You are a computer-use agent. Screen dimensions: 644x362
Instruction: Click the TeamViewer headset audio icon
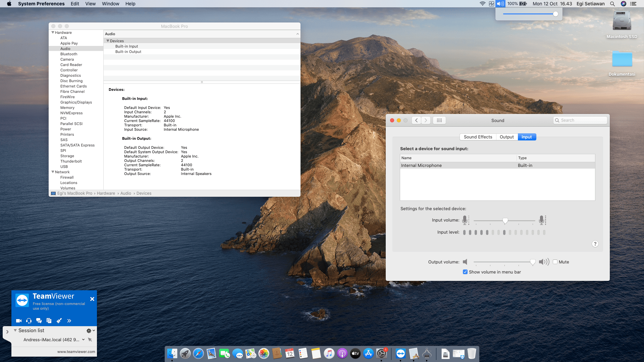coord(29,321)
